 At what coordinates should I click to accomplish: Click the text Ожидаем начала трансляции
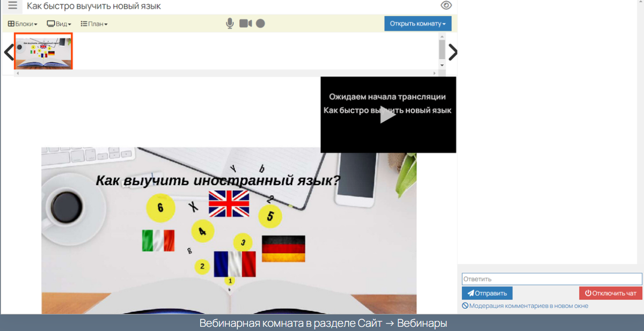[387, 97]
